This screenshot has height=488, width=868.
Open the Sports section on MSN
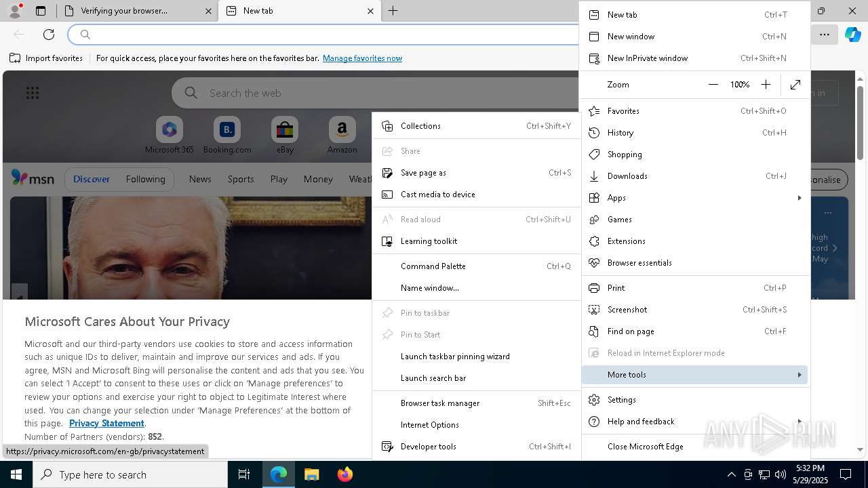(241, 179)
